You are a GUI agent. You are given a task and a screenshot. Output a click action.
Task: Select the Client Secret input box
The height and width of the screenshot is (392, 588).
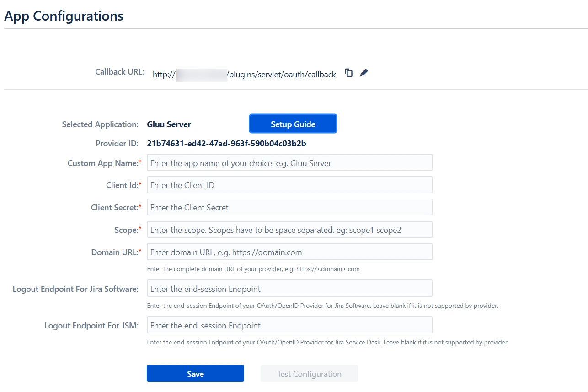pos(289,207)
